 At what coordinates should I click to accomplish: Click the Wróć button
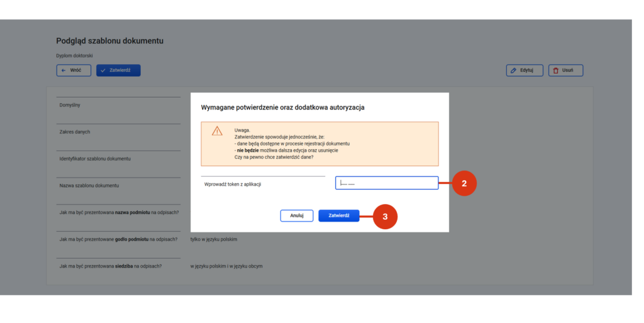click(x=74, y=71)
